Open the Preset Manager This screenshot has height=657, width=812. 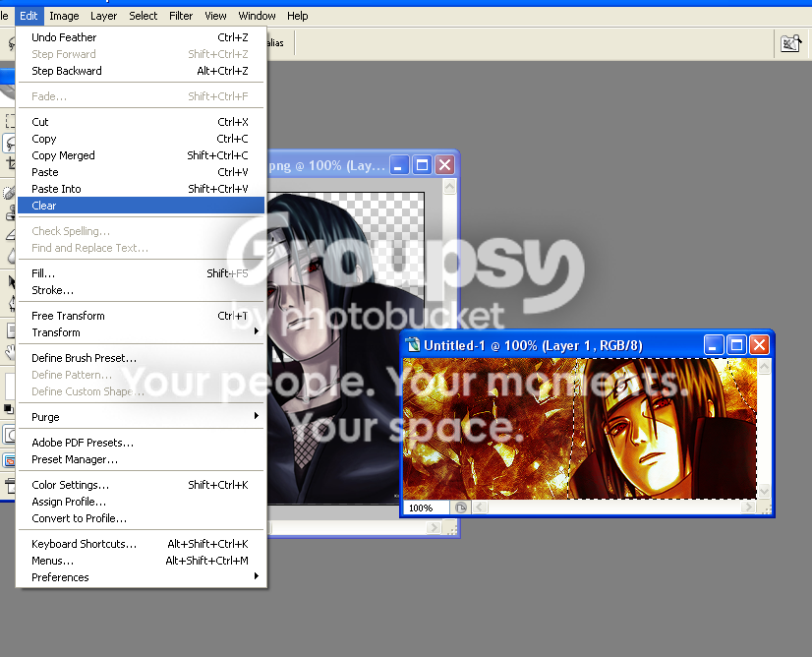[141, 459]
